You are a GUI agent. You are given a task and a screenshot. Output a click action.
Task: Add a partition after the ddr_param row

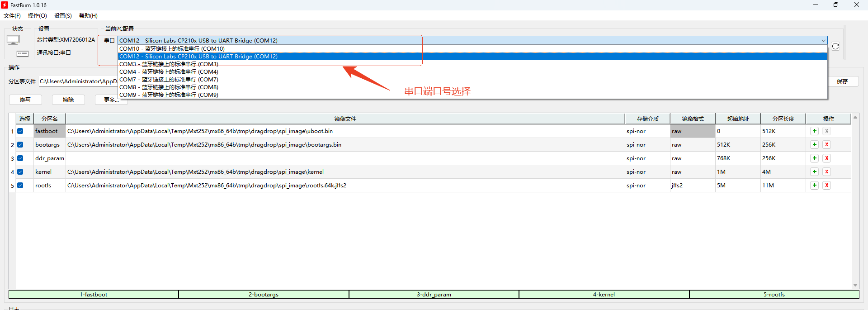[x=814, y=158]
